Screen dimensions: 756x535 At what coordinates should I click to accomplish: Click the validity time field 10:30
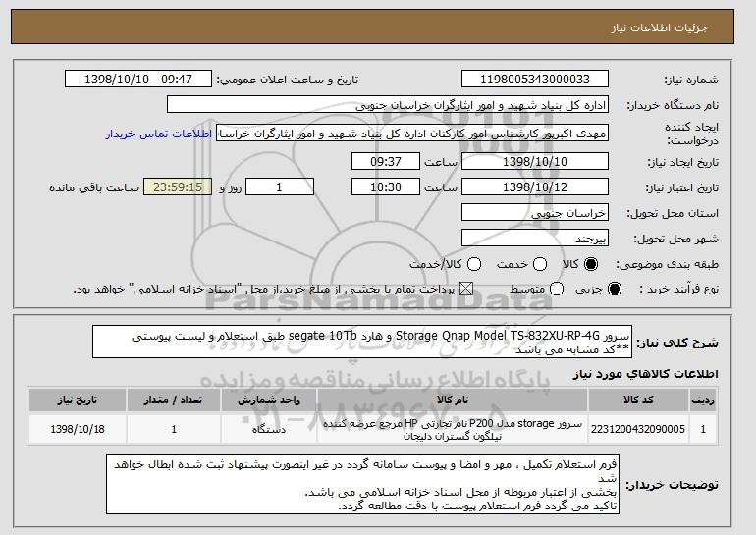pyautogui.click(x=386, y=187)
